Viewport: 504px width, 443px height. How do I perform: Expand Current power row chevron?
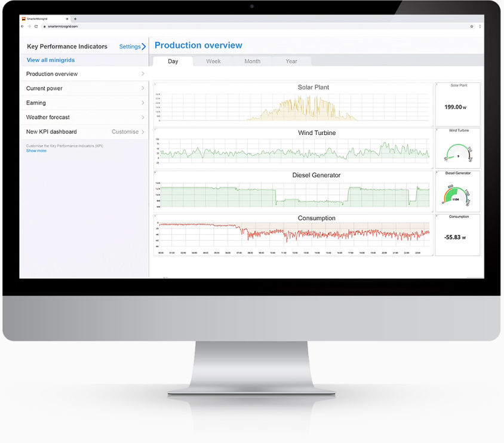click(x=143, y=88)
